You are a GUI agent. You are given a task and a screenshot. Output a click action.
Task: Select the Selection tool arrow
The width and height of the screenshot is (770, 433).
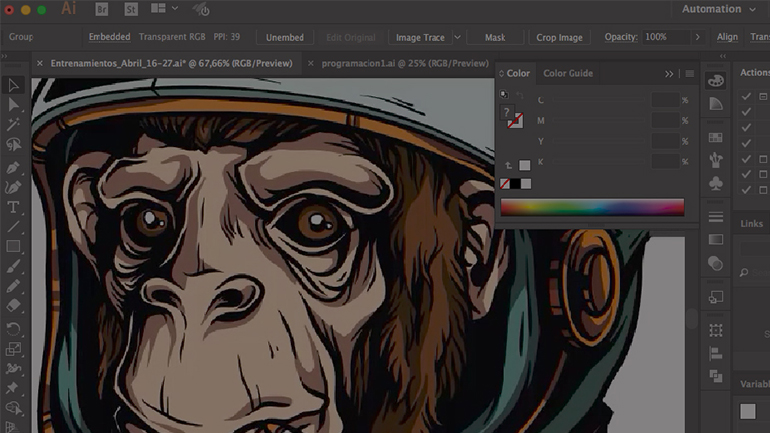point(13,85)
